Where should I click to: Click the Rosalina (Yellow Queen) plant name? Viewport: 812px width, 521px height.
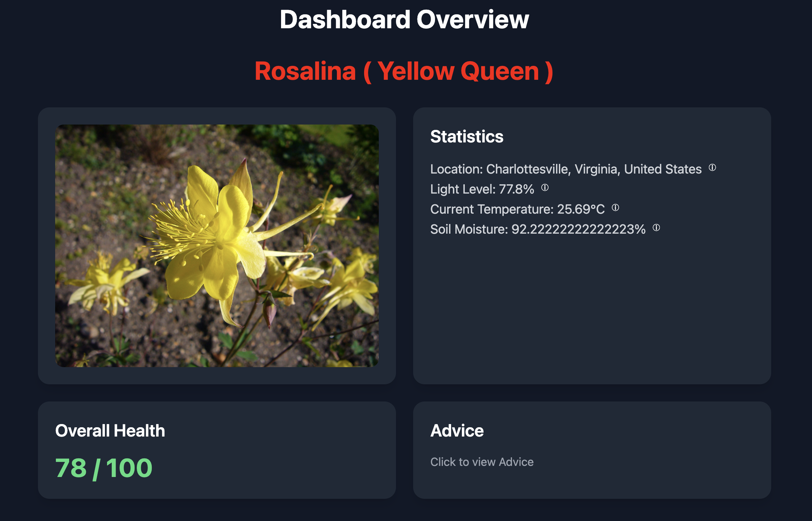coord(404,71)
